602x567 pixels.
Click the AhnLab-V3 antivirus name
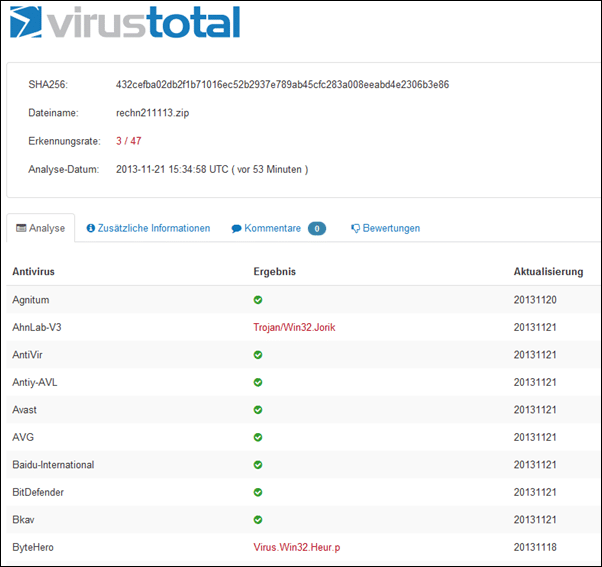click(36, 327)
